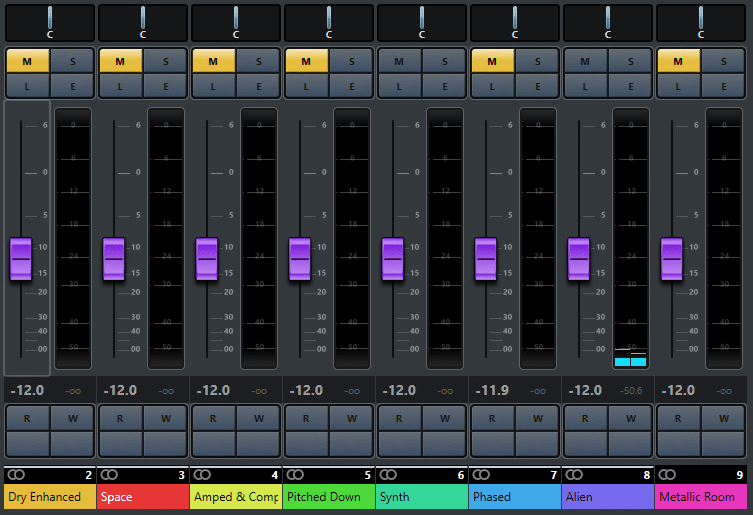Solo the Synth channel
This screenshot has height=515, width=753.
pyautogui.click(x=444, y=61)
